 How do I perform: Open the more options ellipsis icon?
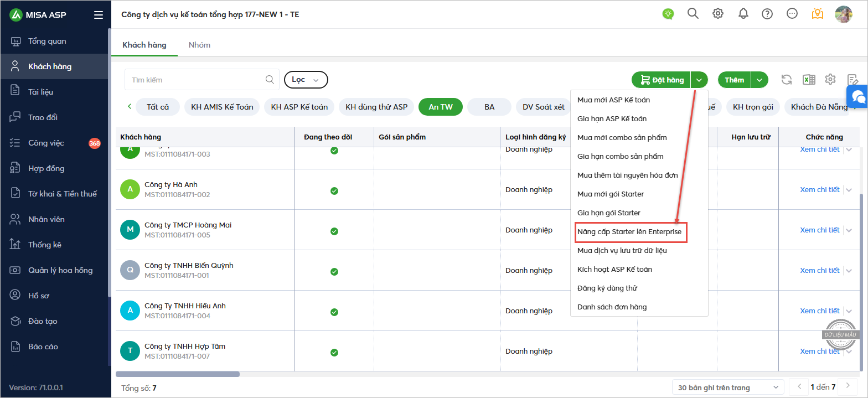pos(792,14)
